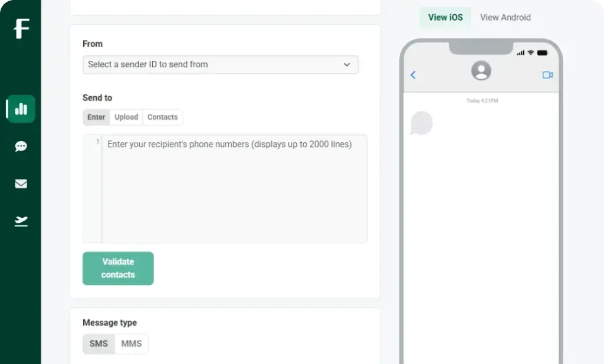Switch to the Upload tab
This screenshot has width=604, height=364.
126,117
